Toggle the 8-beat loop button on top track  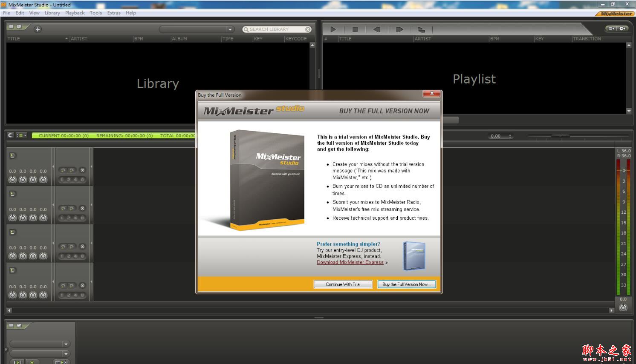coord(82,180)
